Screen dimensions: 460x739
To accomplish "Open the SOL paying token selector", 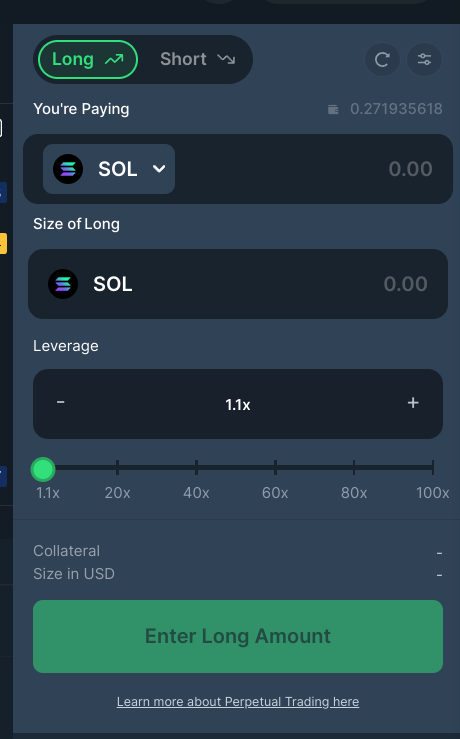I will (x=109, y=169).
